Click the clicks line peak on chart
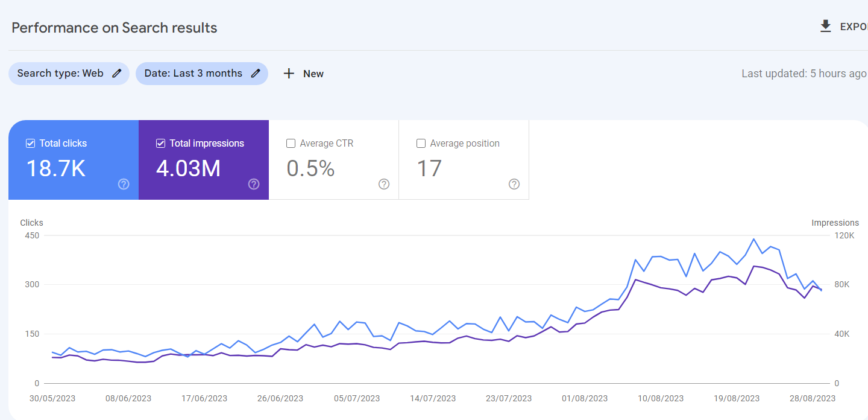Viewport: 868px width, 420px height. 753,240
